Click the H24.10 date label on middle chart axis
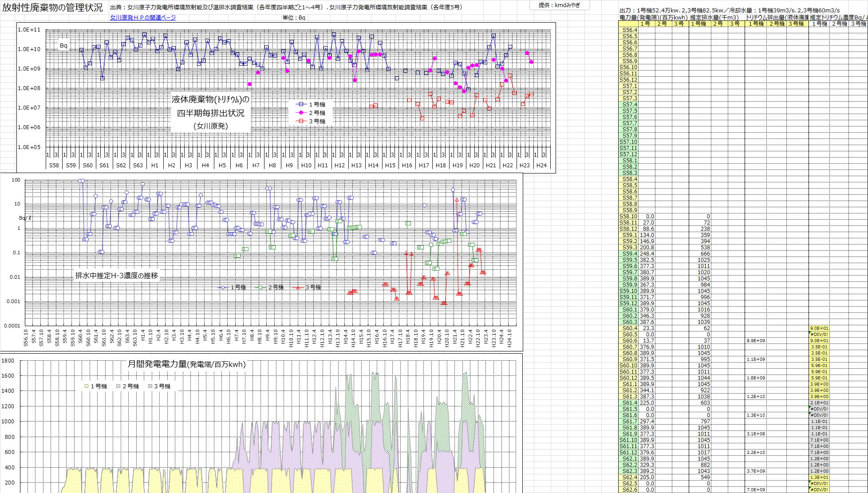The image size is (868, 493). click(509, 338)
